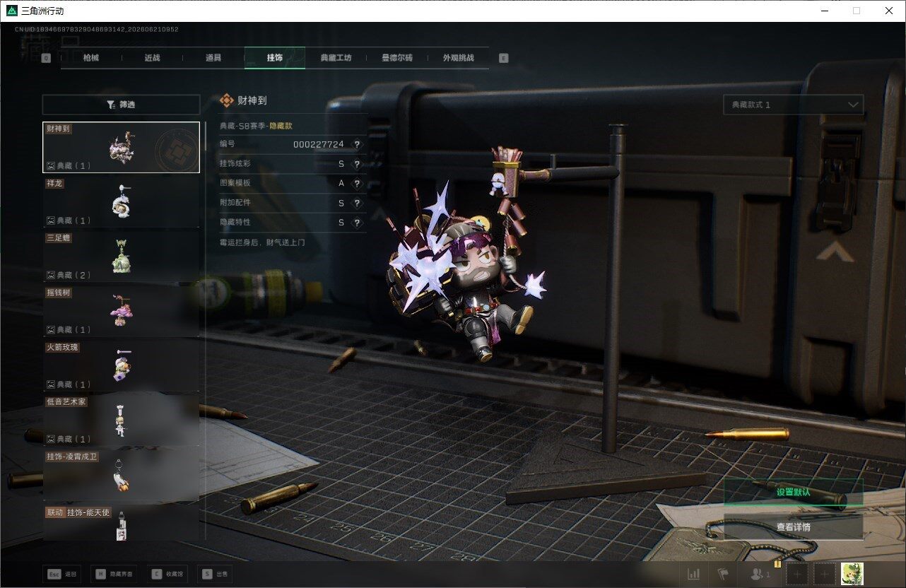Open 查看详情 details button
The height and width of the screenshot is (588, 906).
pyautogui.click(x=793, y=527)
